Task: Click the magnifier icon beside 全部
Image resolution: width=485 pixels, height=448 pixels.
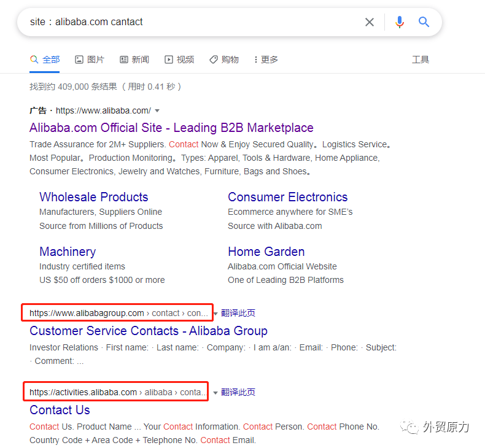Action: 34,60
